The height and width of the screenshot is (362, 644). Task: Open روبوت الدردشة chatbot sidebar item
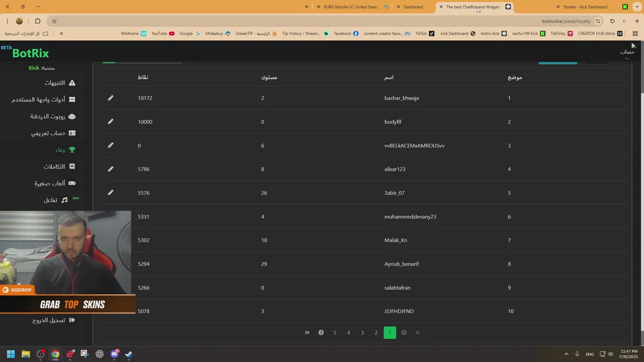click(53, 116)
